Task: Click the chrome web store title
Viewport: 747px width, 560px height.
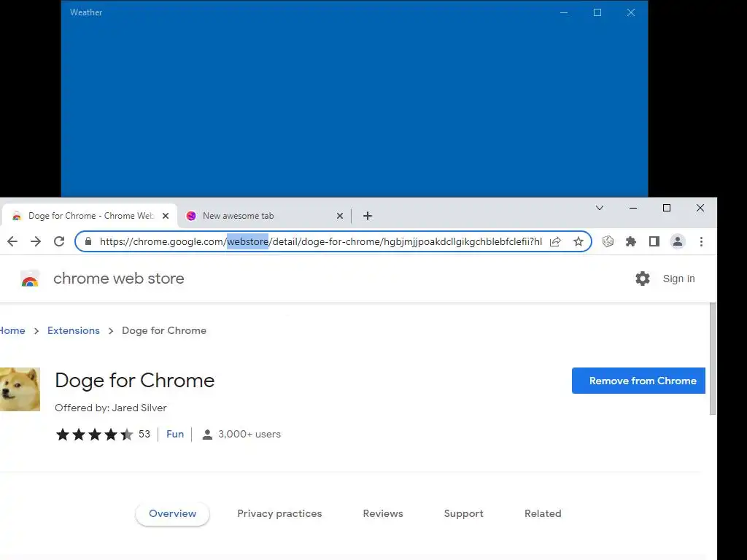Action: (x=119, y=278)
